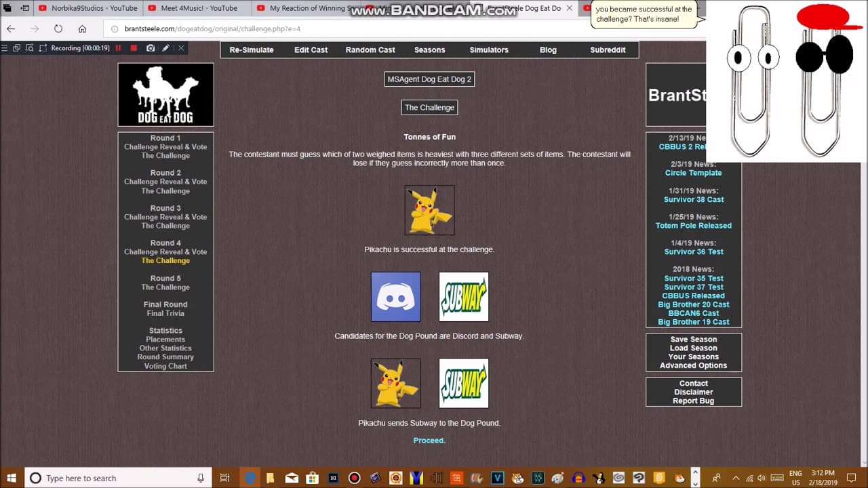Open the Round Summary link

[x=165, y=357]
